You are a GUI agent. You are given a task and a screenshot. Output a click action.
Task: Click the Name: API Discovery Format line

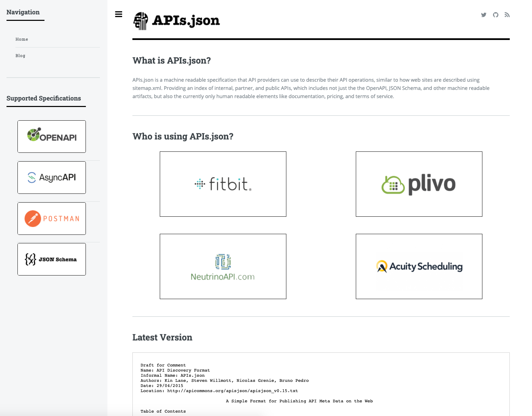[x=175, y=370]
